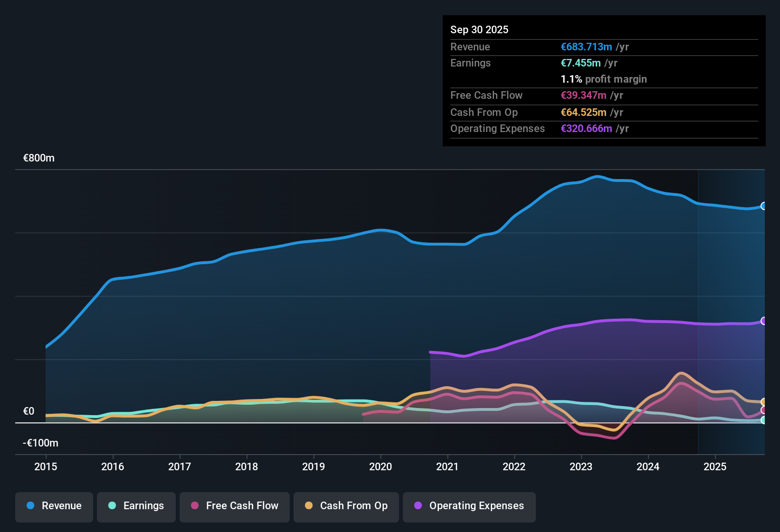Click the orange Cash From Op endpoint marker
Screen dimensions: 780x532
tap(763, 402)
